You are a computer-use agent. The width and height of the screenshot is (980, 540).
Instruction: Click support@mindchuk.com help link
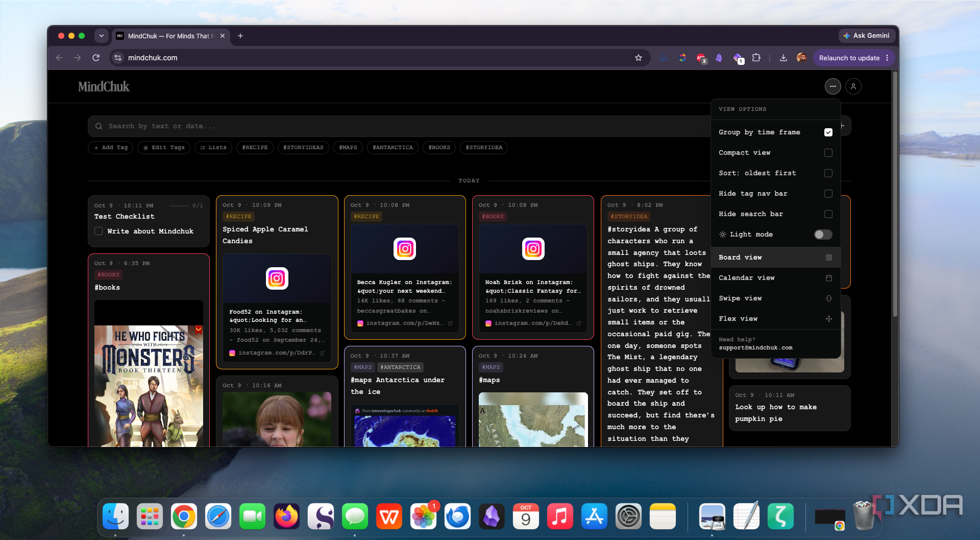755,348
